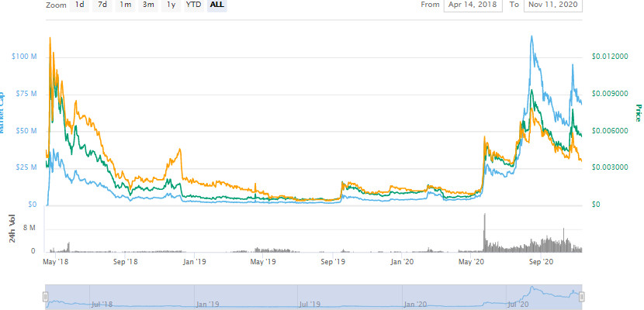The width and height of the screenshot is (644, 310).
Task: Click Jul '20 in the navigator strip
Action: [x=518, y=305]
